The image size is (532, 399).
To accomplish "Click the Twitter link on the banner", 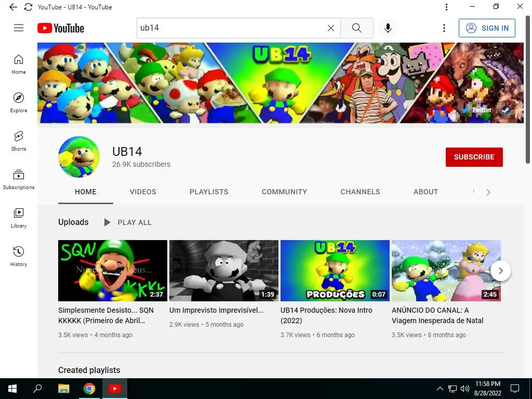I will (478, 110).
